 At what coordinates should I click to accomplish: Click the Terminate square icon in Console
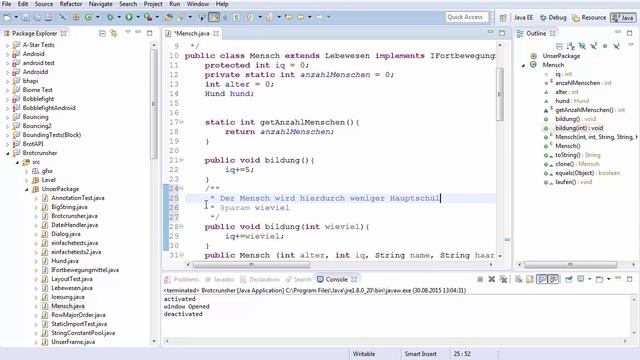click(480, 279)
